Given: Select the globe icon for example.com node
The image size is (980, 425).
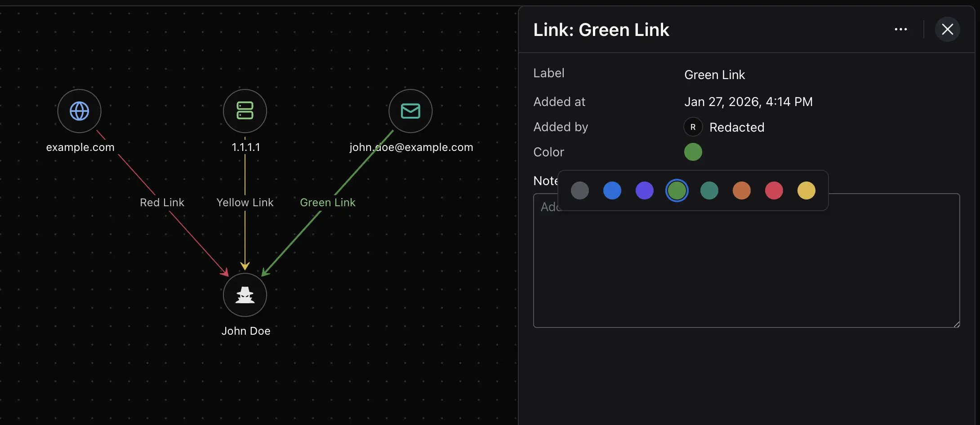Looking at the screenshot, I should click(x=79, y=111).
